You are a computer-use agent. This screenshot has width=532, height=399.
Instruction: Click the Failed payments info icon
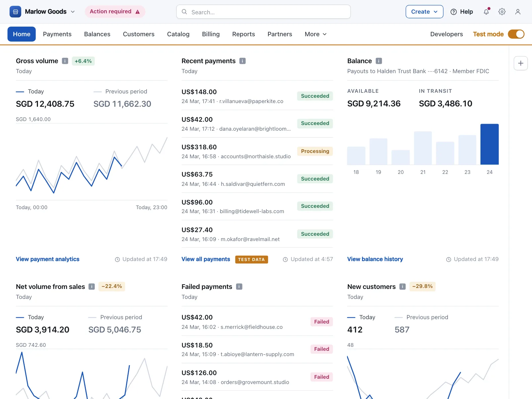[x=239, y=287]
